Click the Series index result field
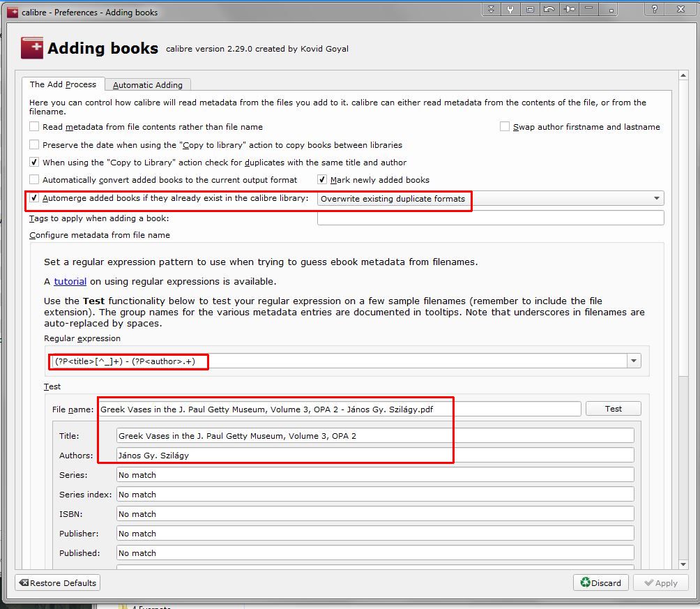This screenshot has height=609, width=700. click(375, 494)
